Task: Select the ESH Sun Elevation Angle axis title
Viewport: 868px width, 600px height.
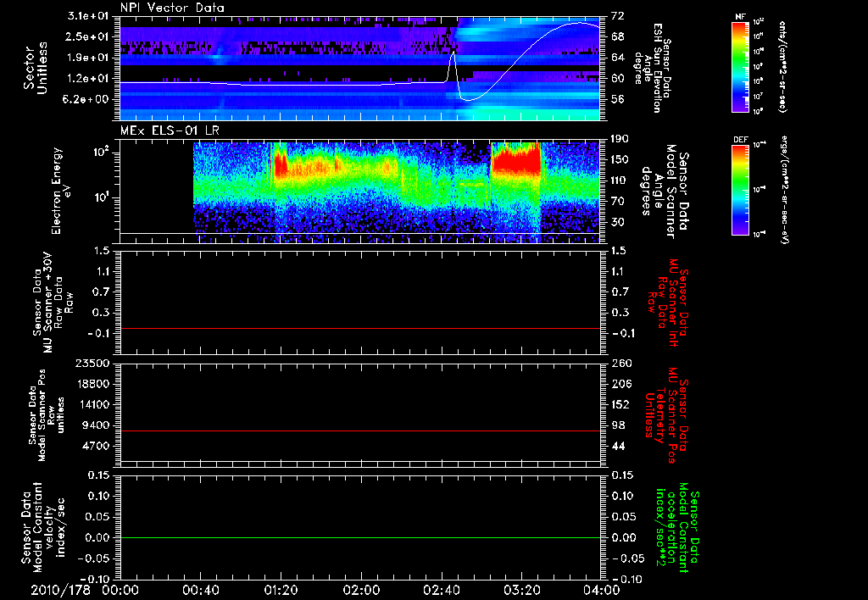Action: click(652, 68)
